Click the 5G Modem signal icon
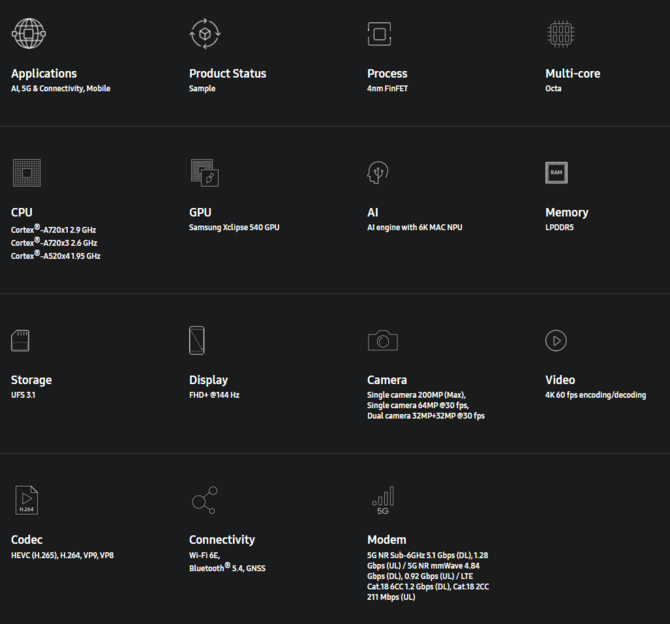 pyautogui.click(x=383, y=500)
